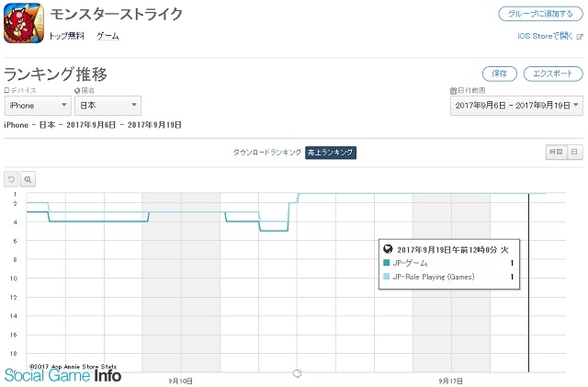Click the グループに追加する button
Screen dimensions: 588x387
540,14
